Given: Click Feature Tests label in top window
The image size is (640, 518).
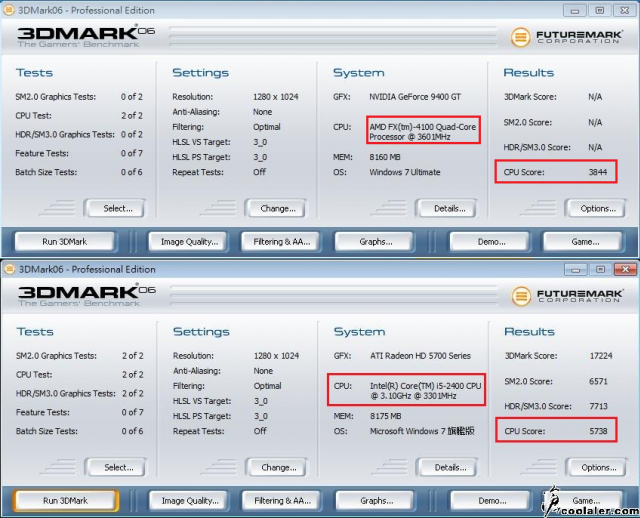Looking at the screenshot, I should coord(42,153).
